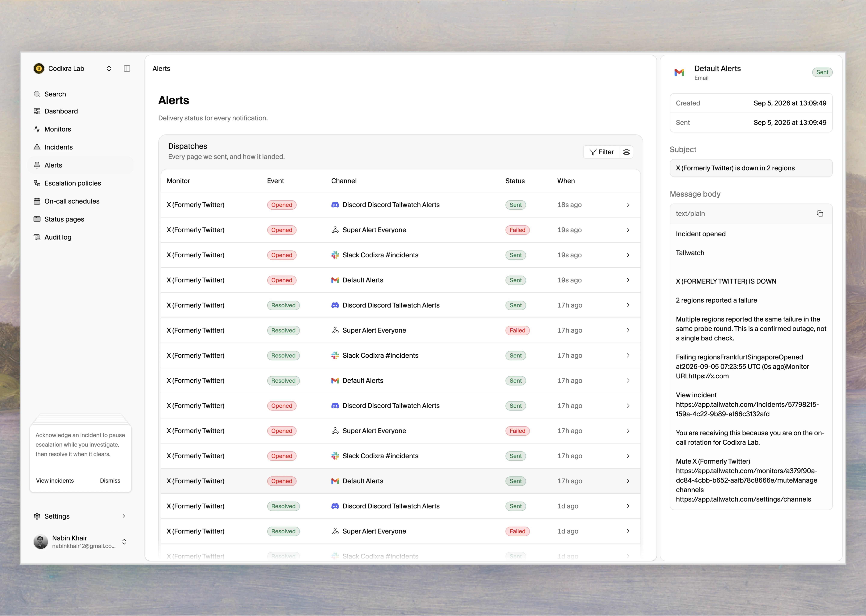Click the text/plain label in the message body
The image size is (866, 616).
click(690, 214)
